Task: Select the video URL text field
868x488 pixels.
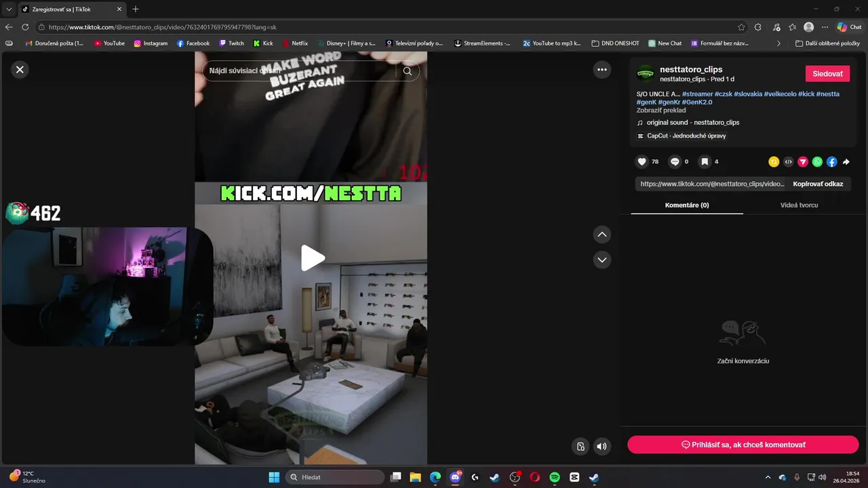Action: pyautogui.click(x=712, y=184)
